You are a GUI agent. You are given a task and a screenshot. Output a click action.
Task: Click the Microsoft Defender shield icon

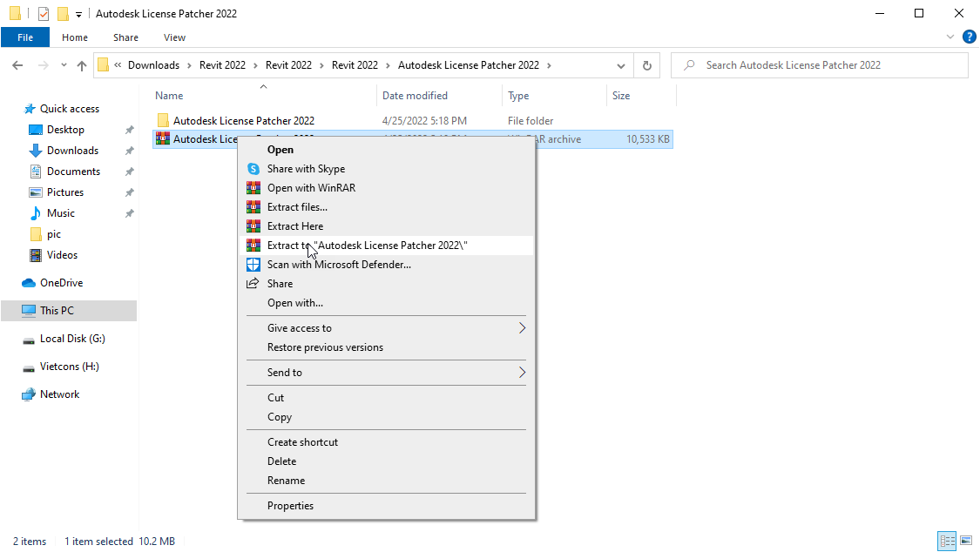pyautogui.click(x=253, y=264)
